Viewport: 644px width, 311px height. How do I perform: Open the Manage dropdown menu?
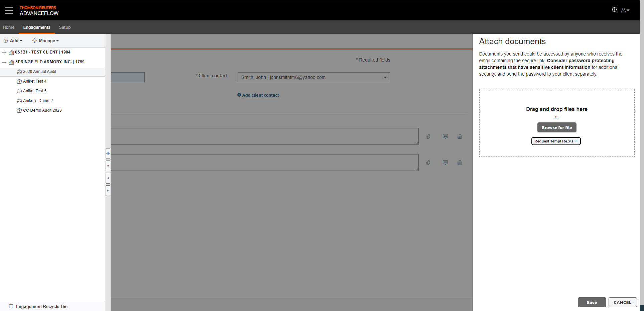pyautogui.click(x=45, y=41)
